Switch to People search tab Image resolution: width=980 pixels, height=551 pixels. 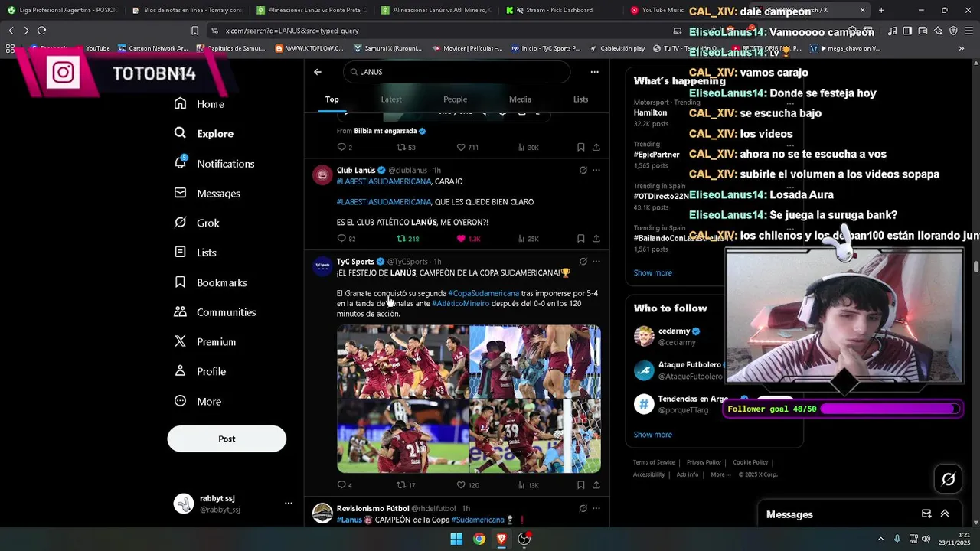455,99
